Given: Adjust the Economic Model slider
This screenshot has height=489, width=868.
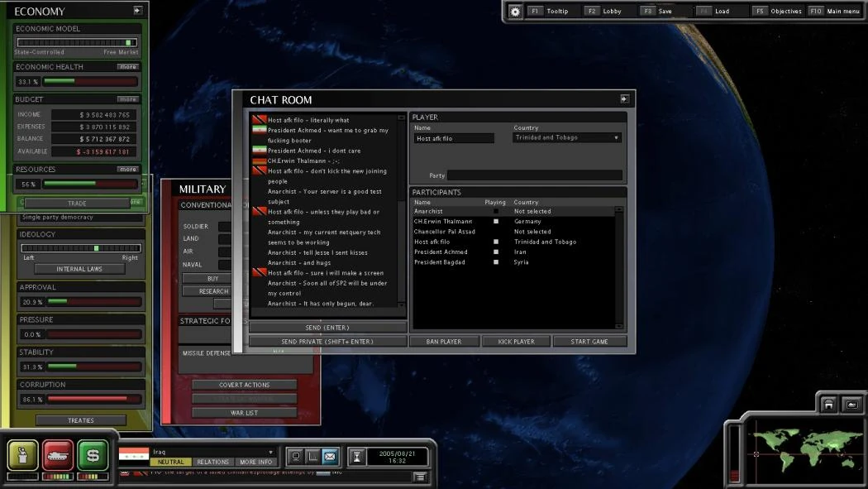Looking at the screenshot, I should pos(77,43).
